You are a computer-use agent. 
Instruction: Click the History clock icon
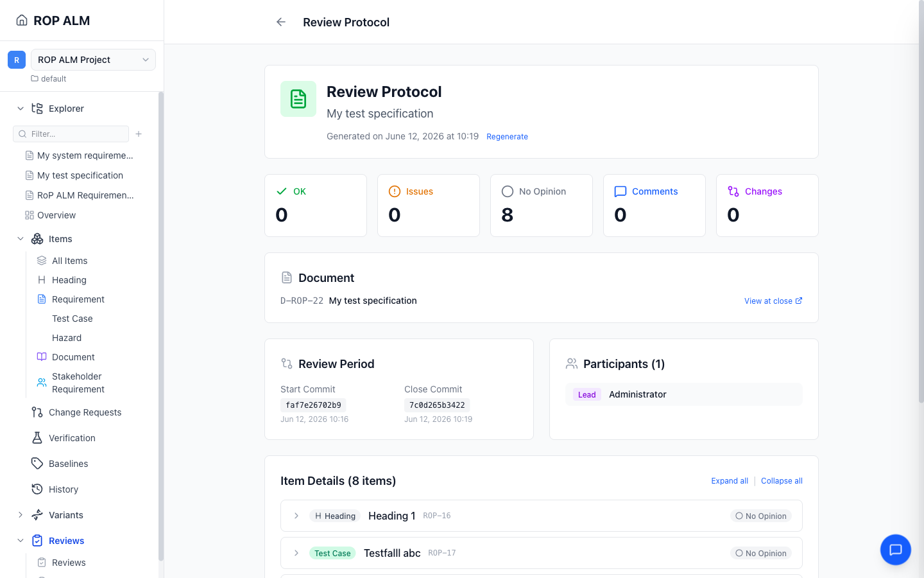coord(37,489)
